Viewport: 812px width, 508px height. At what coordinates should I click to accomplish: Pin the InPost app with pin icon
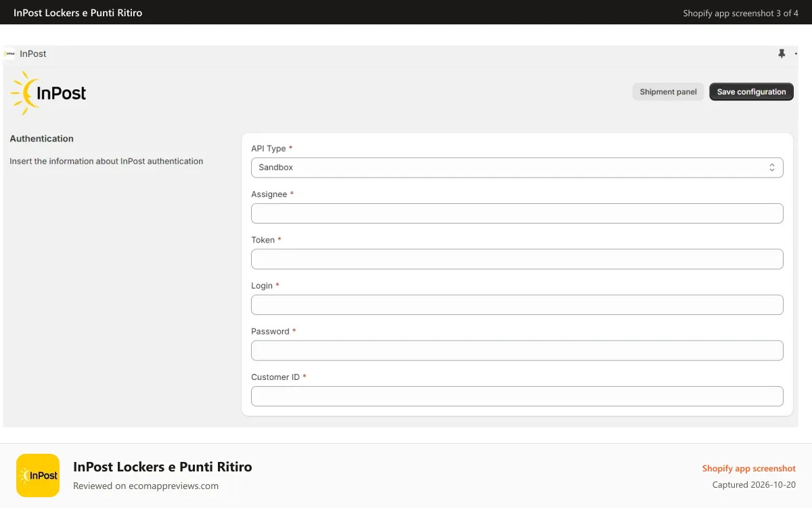[x=782, y=54]
